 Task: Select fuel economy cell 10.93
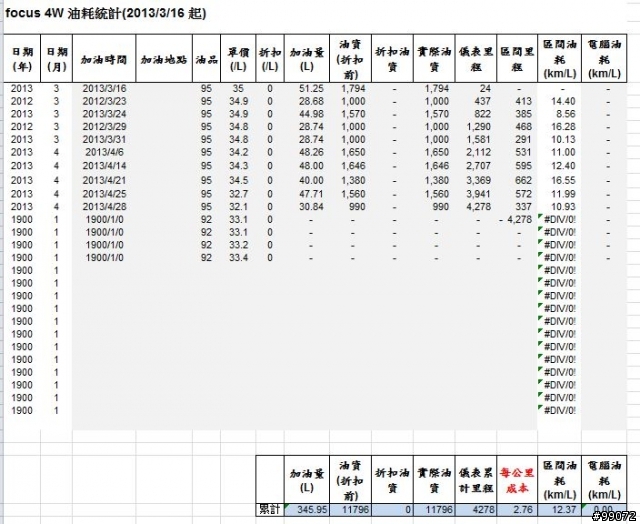[x=563, y=206]
